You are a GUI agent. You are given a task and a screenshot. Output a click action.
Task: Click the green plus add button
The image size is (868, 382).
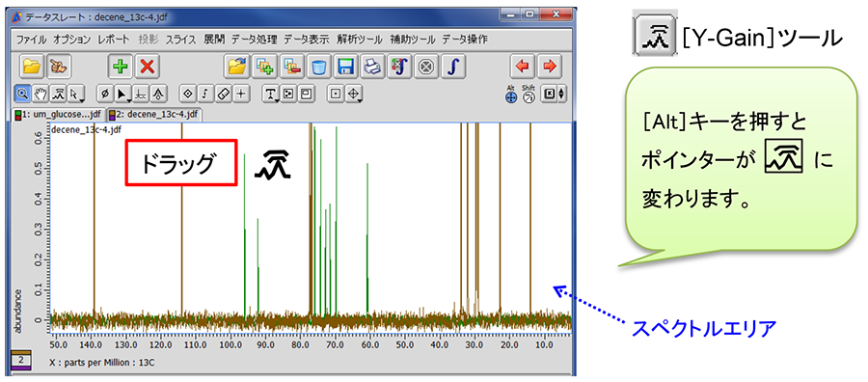point(121,67)
